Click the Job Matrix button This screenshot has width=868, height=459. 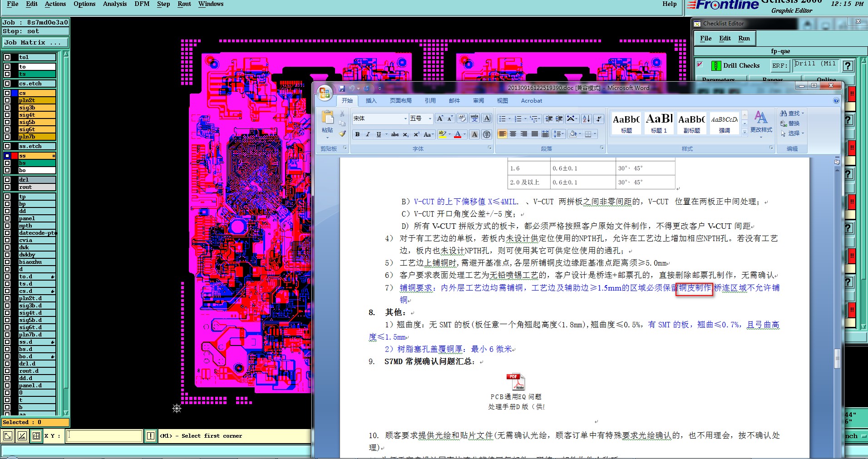coord(35,43)
